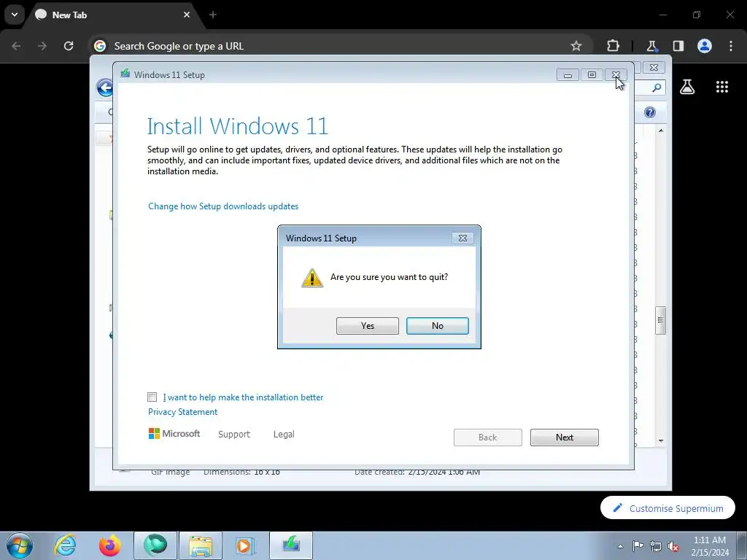Open the network tray icon
The height and width of the screenshot is (560, 747).
(x=656, y=546)
